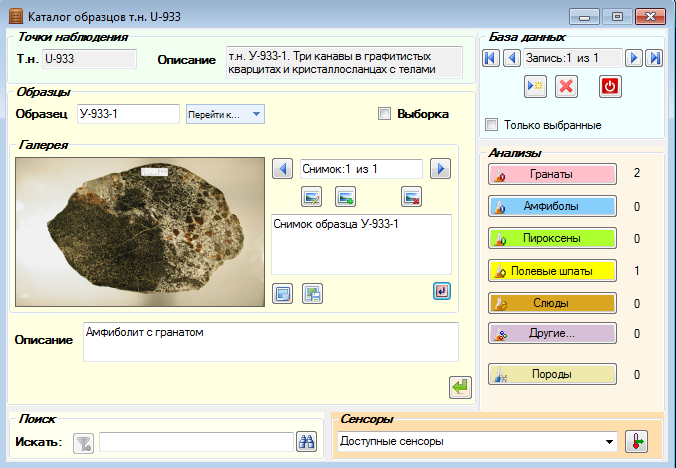
Task: Open the Полевые шпаты analyses
Action: (552, 271)
